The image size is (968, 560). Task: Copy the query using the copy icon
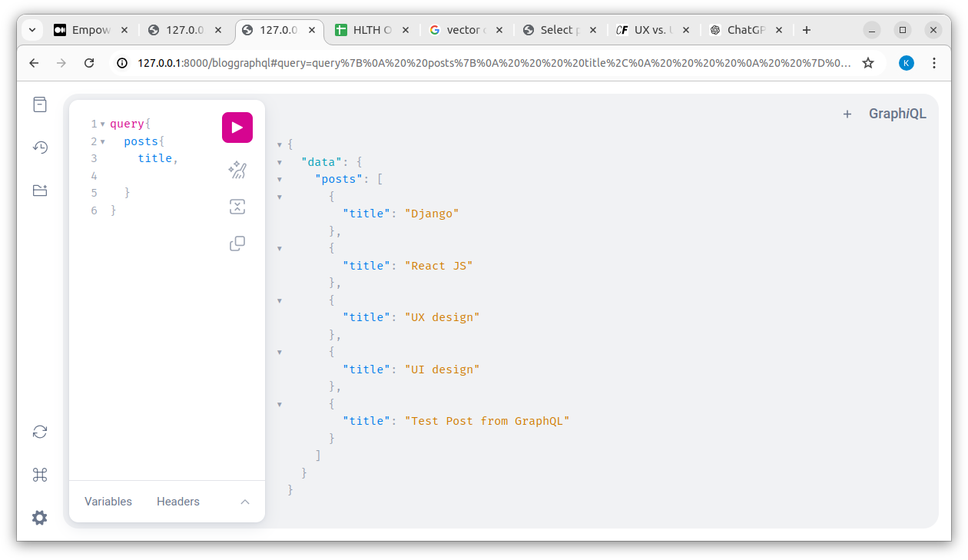tap(237, 244)
